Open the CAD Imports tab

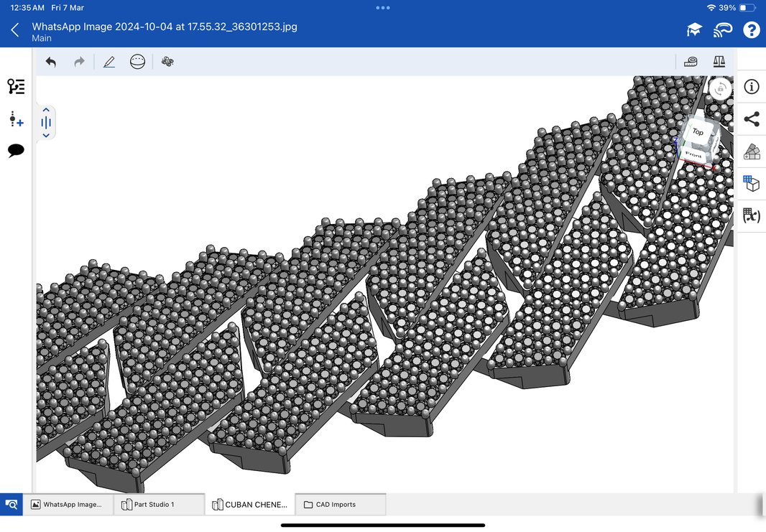(340, 504)
